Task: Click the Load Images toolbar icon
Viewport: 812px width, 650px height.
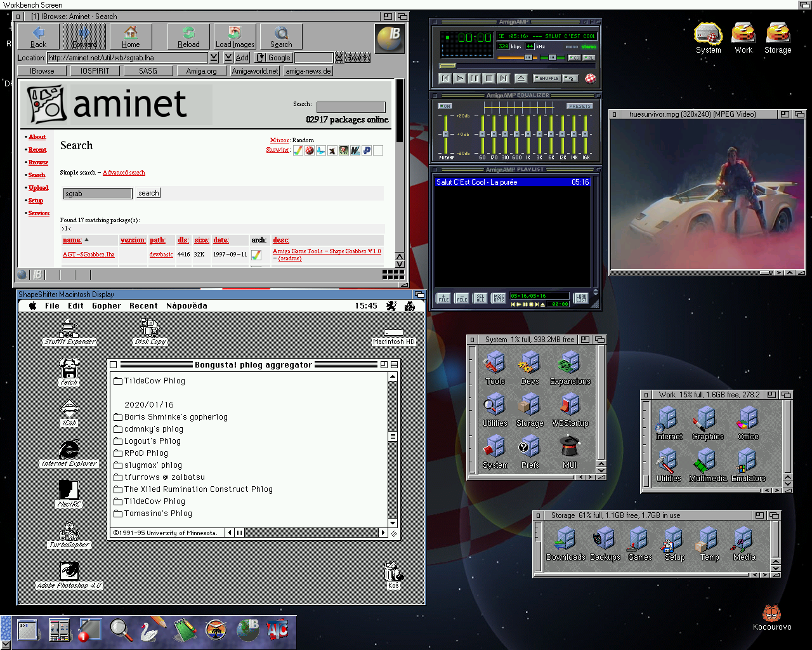Action: pyautogui.click(x=235, y=37)
